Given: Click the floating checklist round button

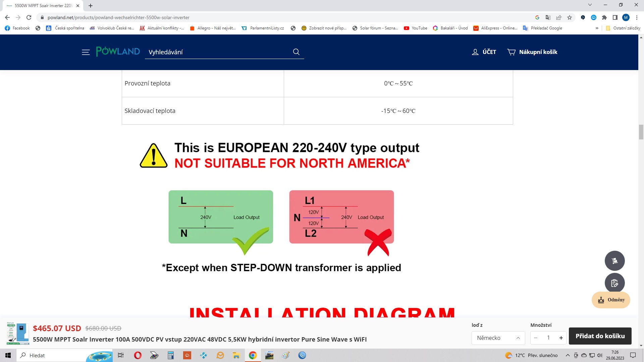Looking at the screenshot, I should (614, 283).
